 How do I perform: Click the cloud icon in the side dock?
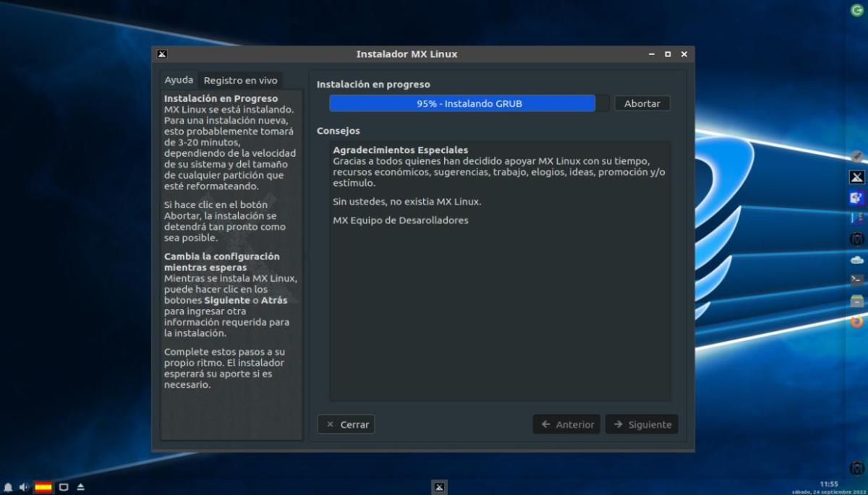(856, 259)
